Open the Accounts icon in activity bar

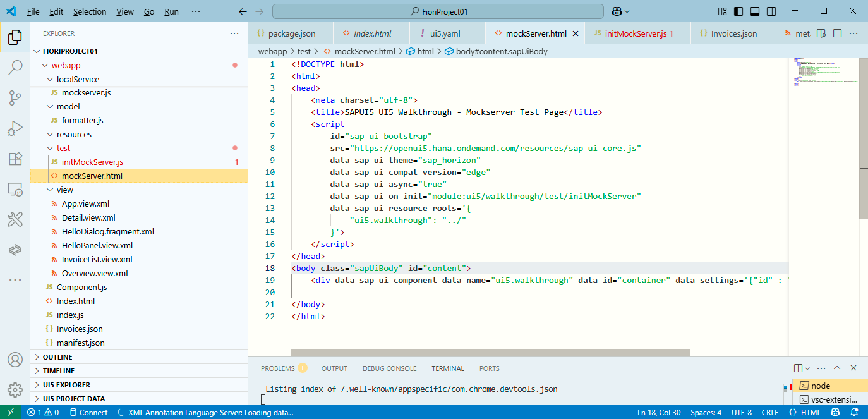tap(15, 360)
